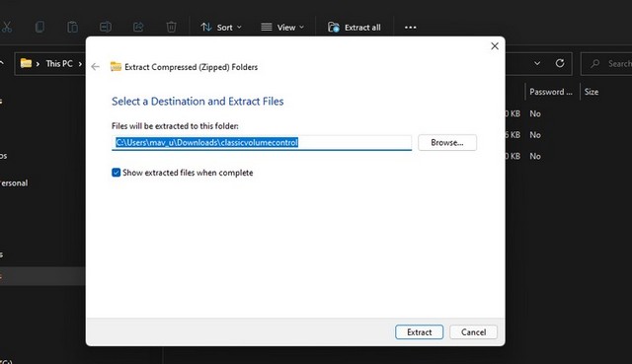Click the Copy icon in toolbar
This screenshot has width=632, height=364.
point(39,27)
